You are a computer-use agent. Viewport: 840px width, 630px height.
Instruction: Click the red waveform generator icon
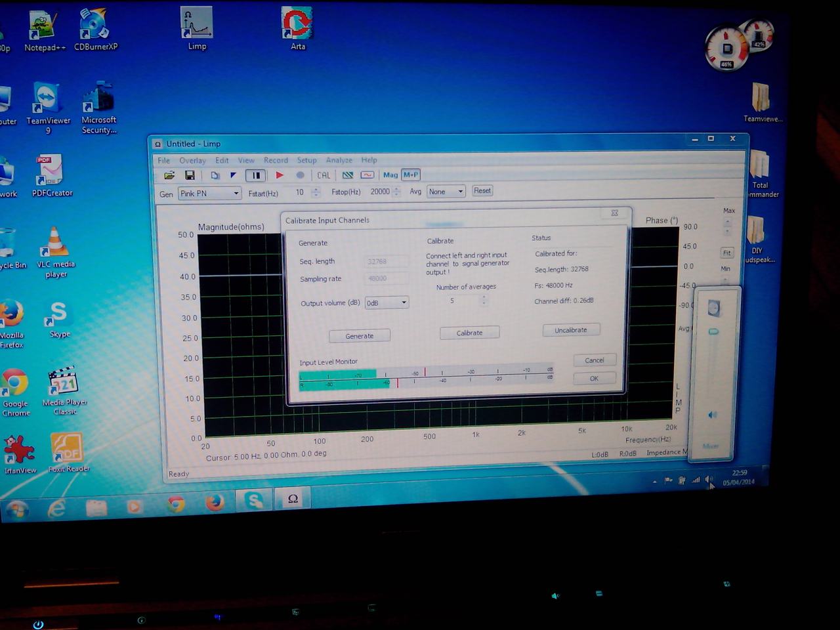pos(367,175)
